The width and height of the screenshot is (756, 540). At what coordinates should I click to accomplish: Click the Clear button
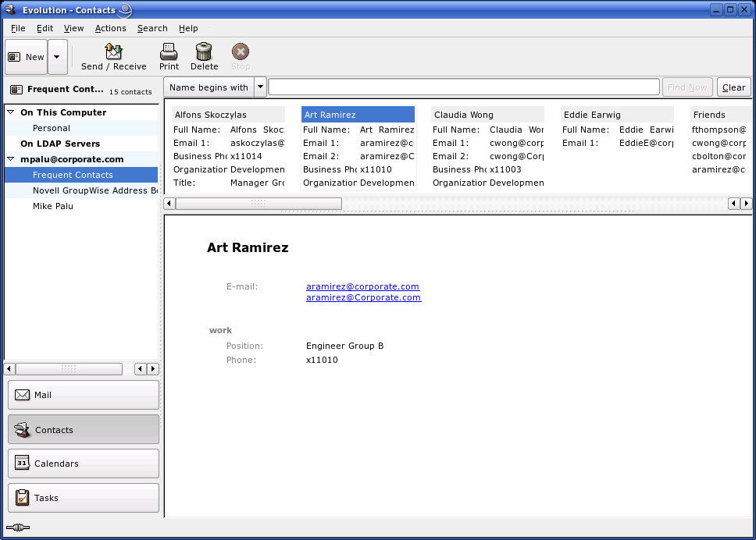pyautogui.click(x=733, y=87)
